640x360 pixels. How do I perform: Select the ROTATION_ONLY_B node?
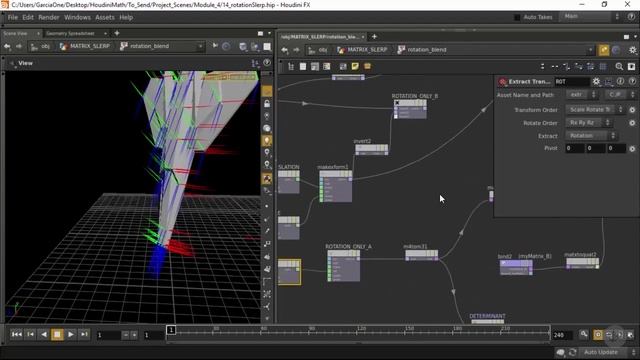(411, 109)
